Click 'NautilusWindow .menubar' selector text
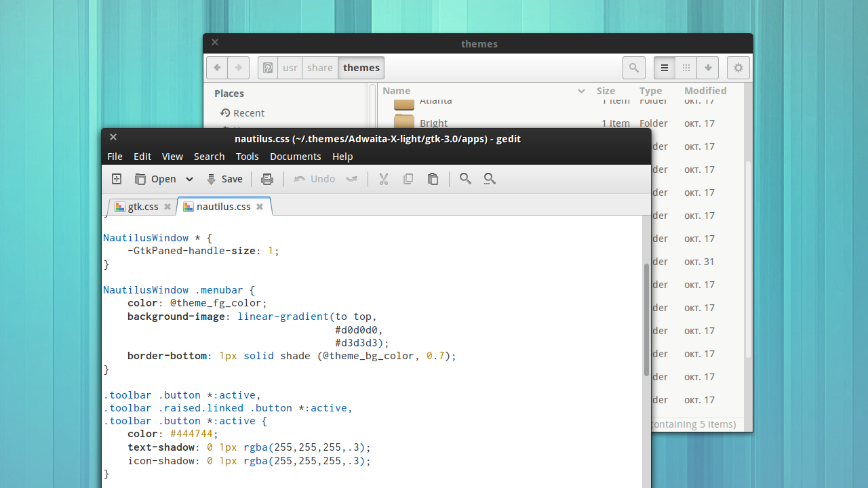 (173, 290)
